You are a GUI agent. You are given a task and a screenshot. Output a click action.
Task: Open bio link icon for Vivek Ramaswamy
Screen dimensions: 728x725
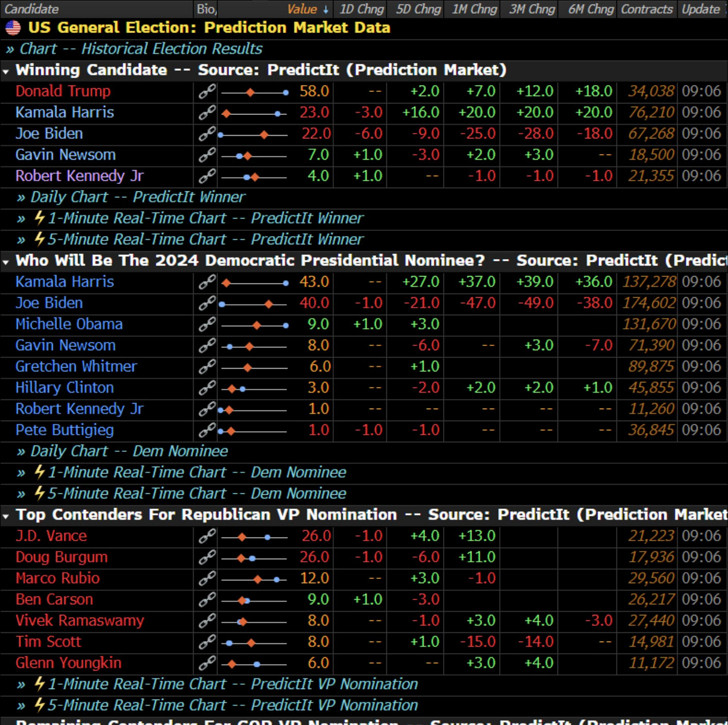click(207, 620)
